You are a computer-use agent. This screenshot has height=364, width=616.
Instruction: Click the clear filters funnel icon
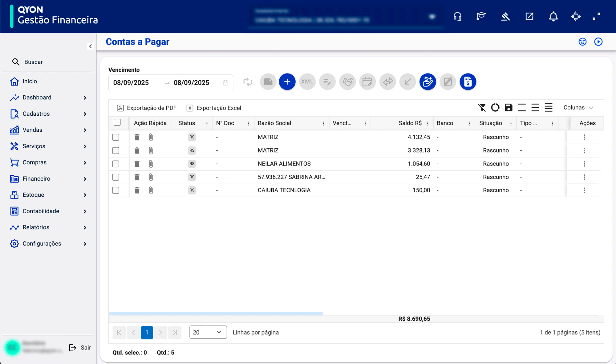(482, 107)
